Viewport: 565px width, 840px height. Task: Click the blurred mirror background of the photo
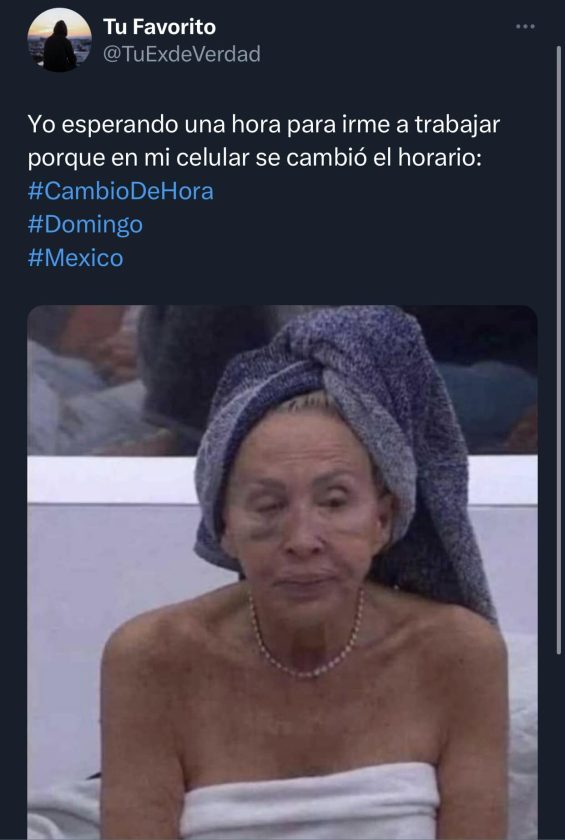click(x=107, y=380)
